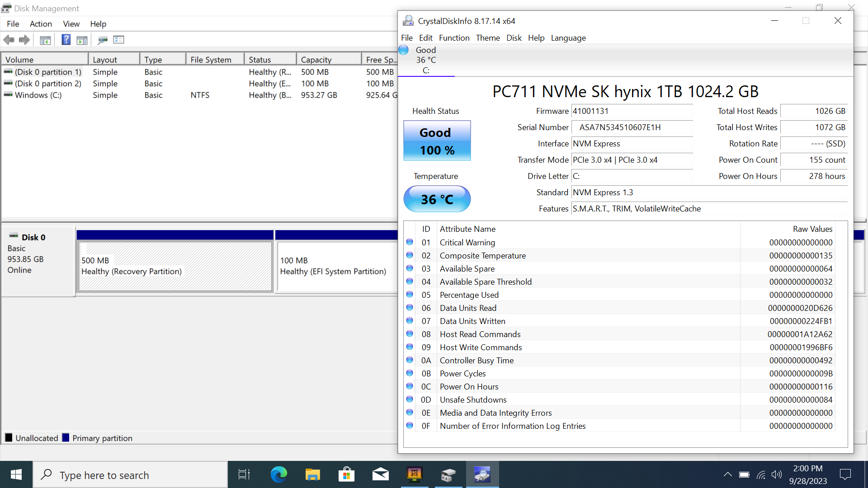Click the Good 100 % health status button
This screenshot has width=868, height=488.
pyautogui.click(x=437, y=141)
